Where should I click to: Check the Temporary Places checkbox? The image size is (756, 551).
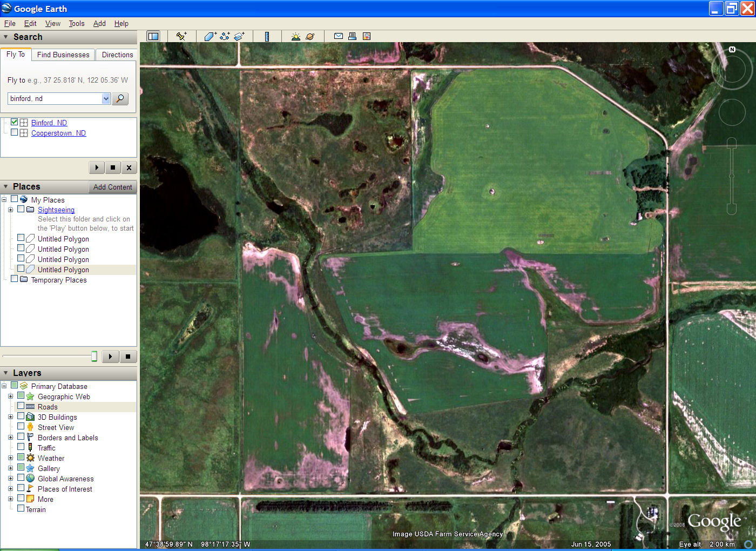coord(14,279)
